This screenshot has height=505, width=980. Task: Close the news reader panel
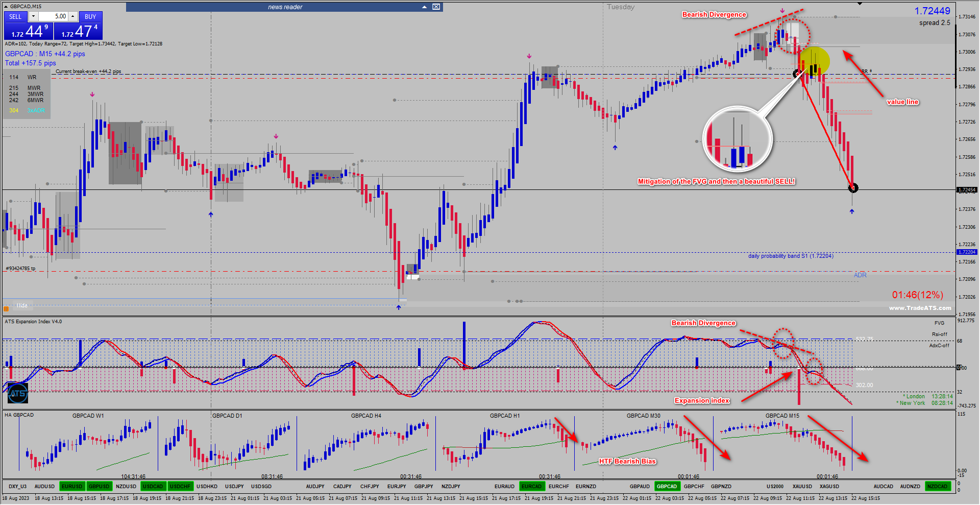436,7
